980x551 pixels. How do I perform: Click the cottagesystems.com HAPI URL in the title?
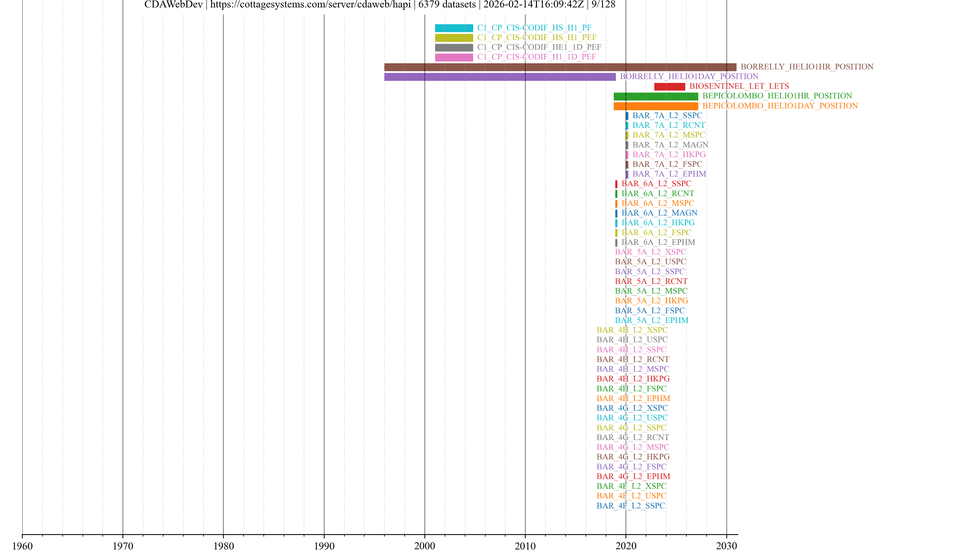(310, 5)
